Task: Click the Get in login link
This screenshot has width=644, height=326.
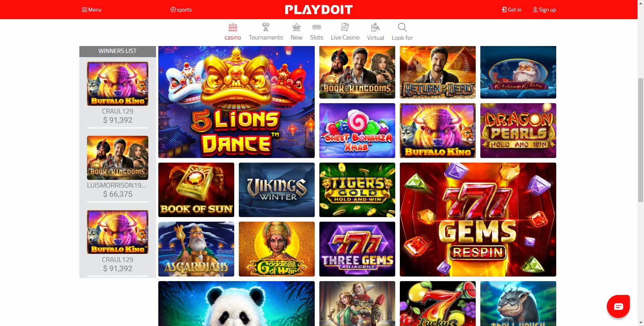Action: (512, 10)
